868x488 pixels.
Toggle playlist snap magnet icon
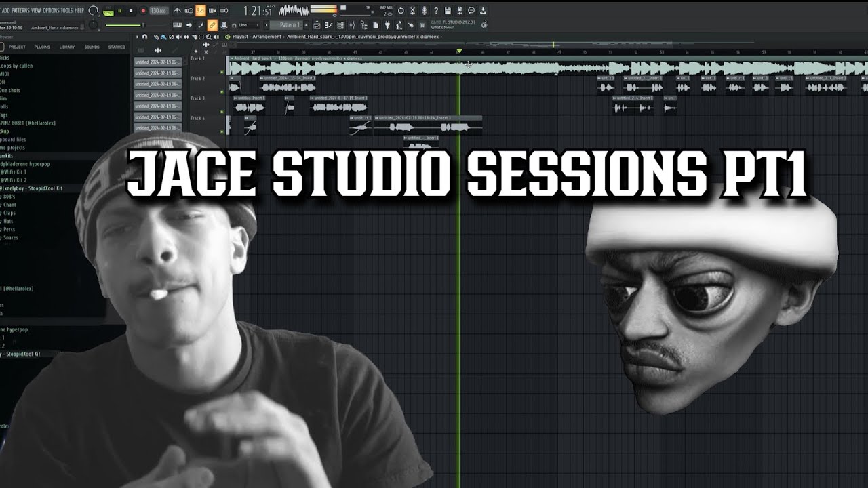tap(144, 37)
